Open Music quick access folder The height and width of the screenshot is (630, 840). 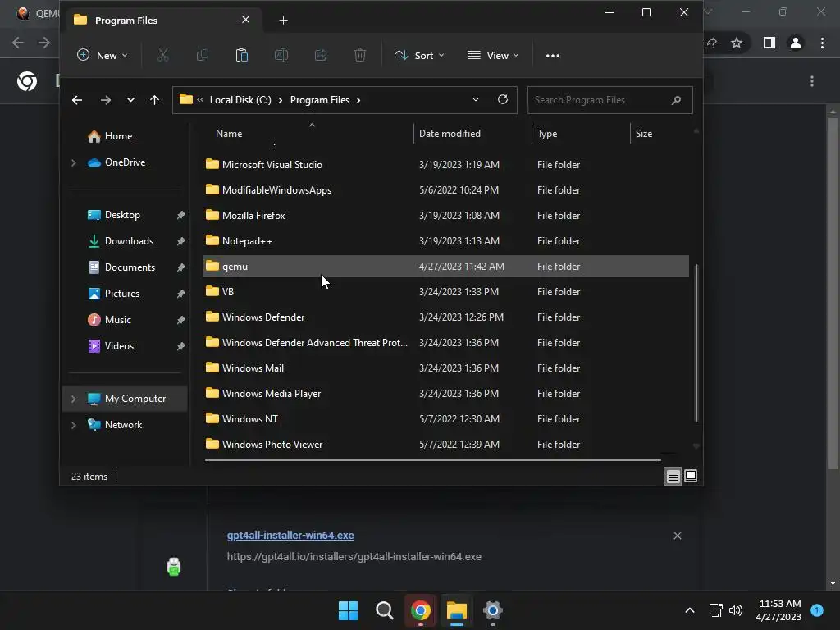pyautogui.click(x=110, y=320)
